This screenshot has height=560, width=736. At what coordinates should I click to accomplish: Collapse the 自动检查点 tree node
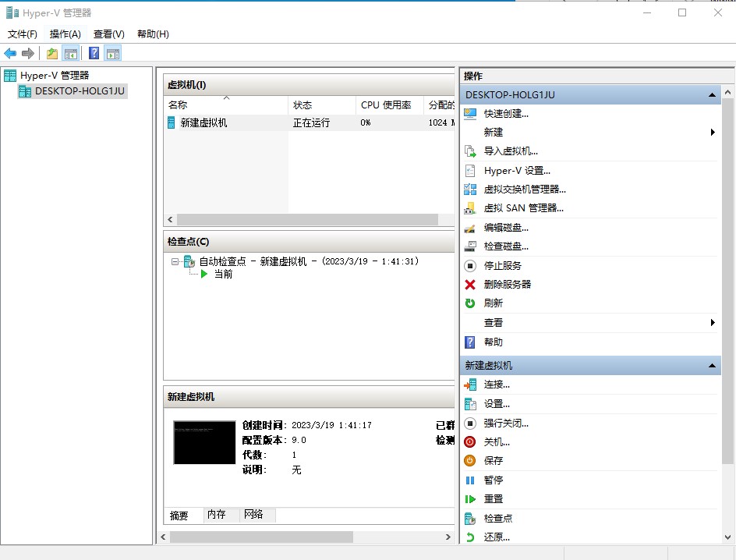click(x=175, y=262)
